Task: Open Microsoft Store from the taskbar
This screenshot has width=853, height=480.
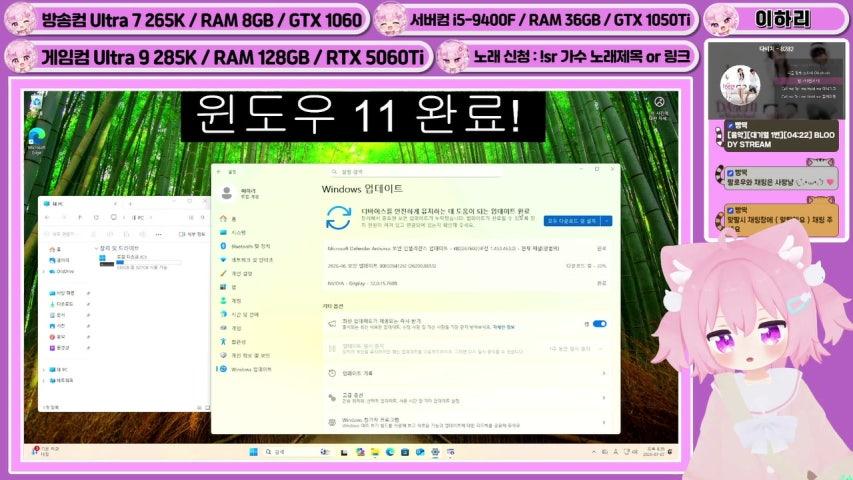Action: click(405, 452)
